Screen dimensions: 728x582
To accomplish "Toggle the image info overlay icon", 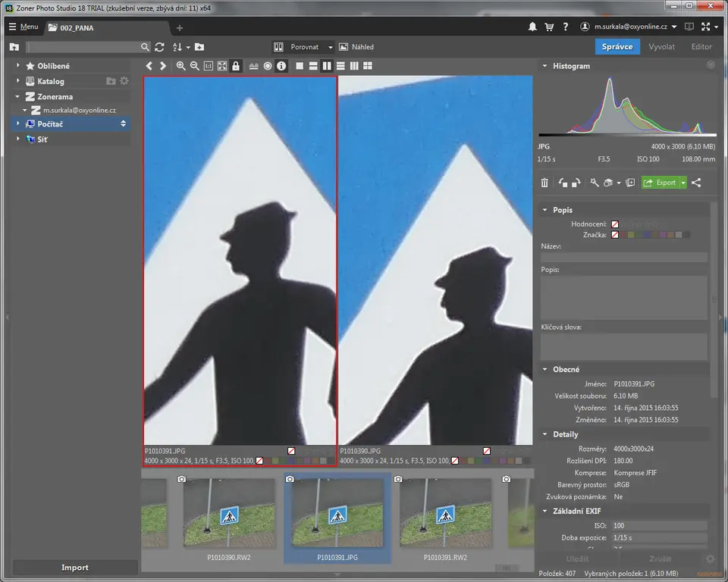I will coord(281,66).
